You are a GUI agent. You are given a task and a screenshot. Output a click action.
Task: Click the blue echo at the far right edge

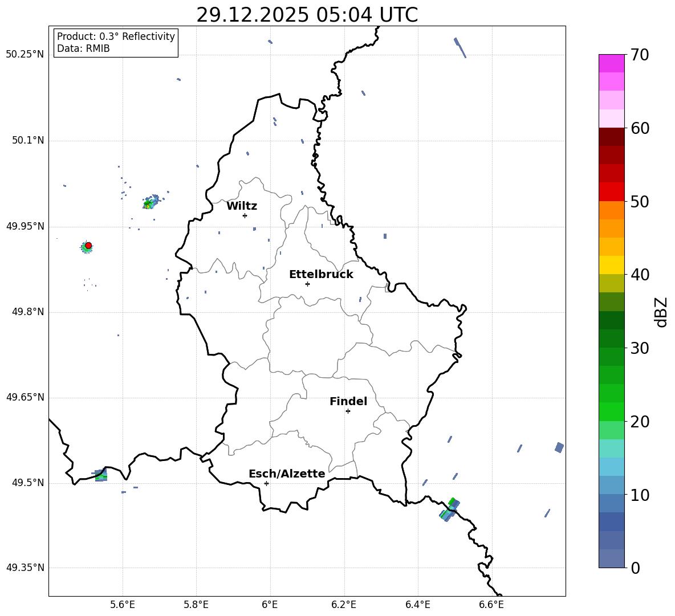559,447
